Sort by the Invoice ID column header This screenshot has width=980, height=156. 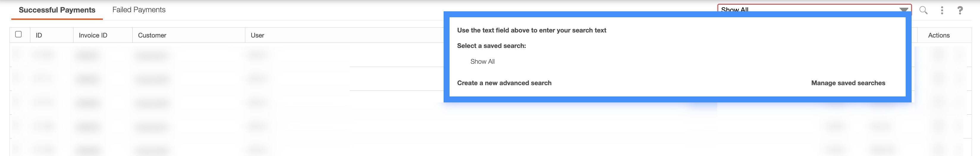(93, 35)
